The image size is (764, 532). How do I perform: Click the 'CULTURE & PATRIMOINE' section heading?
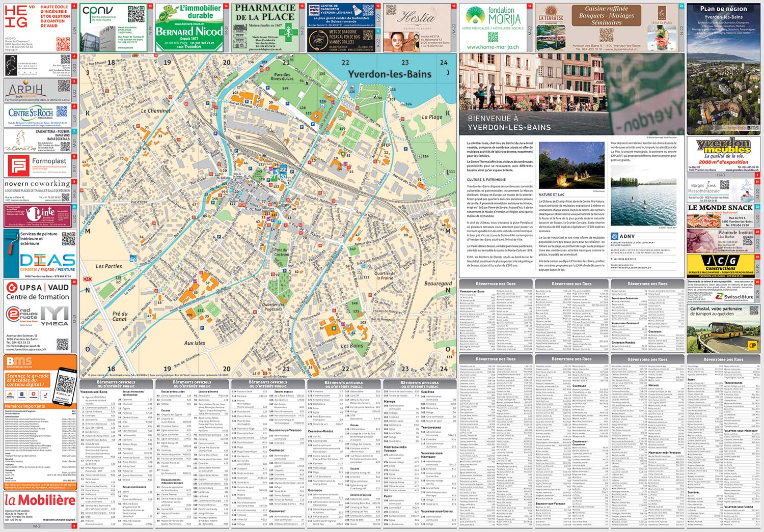pos(486,180)
